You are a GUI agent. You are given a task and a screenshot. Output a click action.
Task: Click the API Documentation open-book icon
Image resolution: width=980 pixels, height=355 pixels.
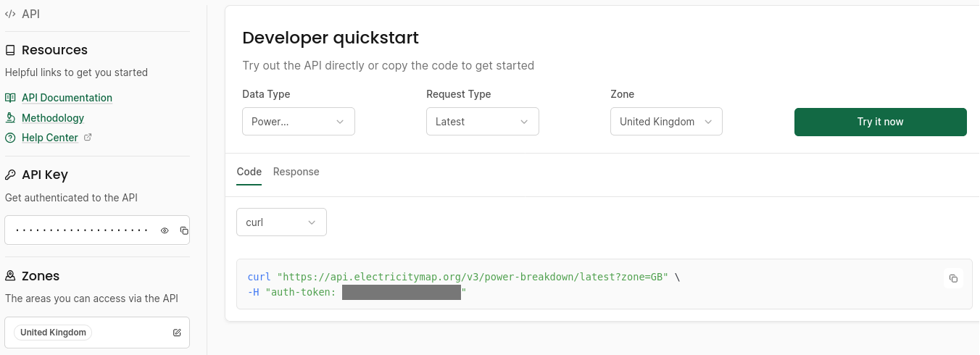[10, 98]
